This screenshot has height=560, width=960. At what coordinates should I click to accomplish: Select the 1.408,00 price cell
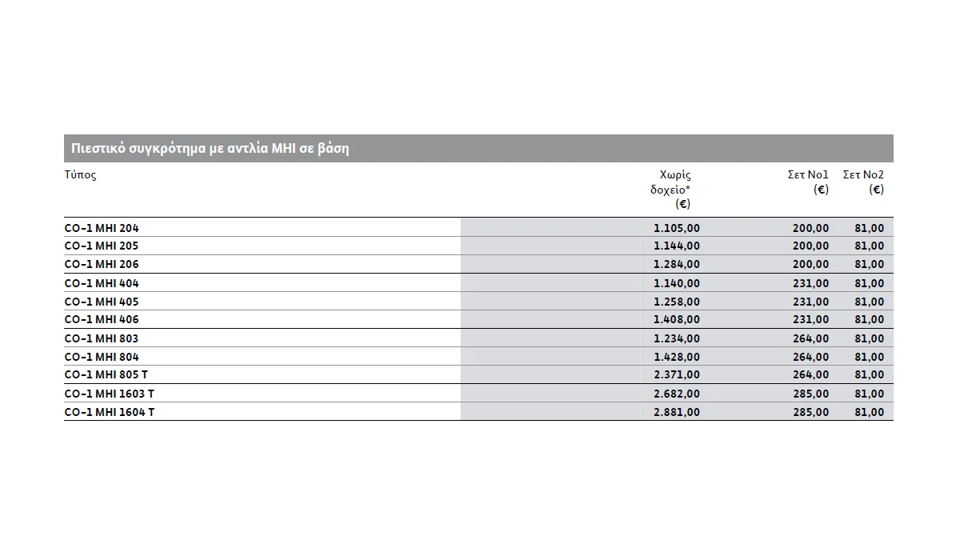(x=677, y=319)
